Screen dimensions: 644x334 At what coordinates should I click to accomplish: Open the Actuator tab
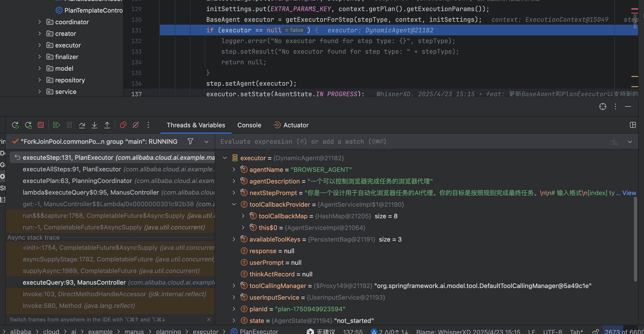pos(291,125)
